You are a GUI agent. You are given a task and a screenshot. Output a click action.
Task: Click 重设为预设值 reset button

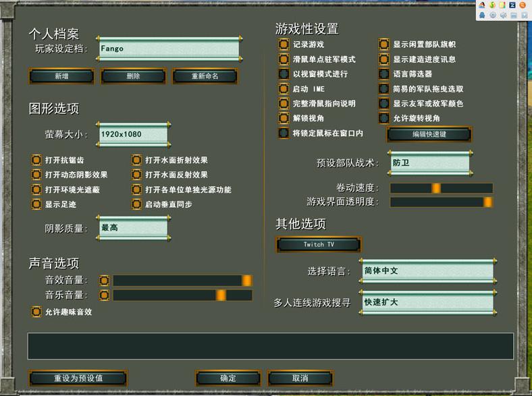click(x=78, y=378)
